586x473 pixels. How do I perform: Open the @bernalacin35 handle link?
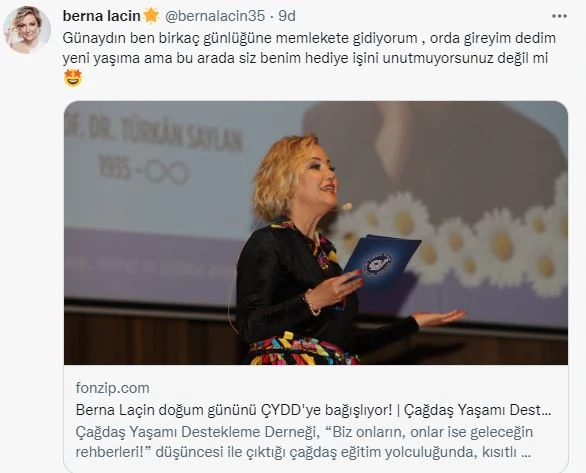pos(215,16)
